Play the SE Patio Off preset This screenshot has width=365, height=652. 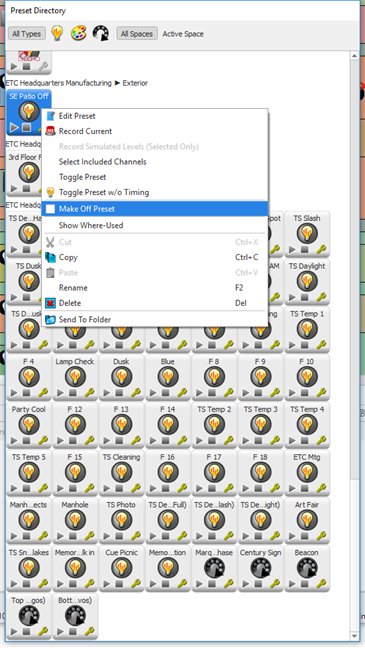click(14, 128)
